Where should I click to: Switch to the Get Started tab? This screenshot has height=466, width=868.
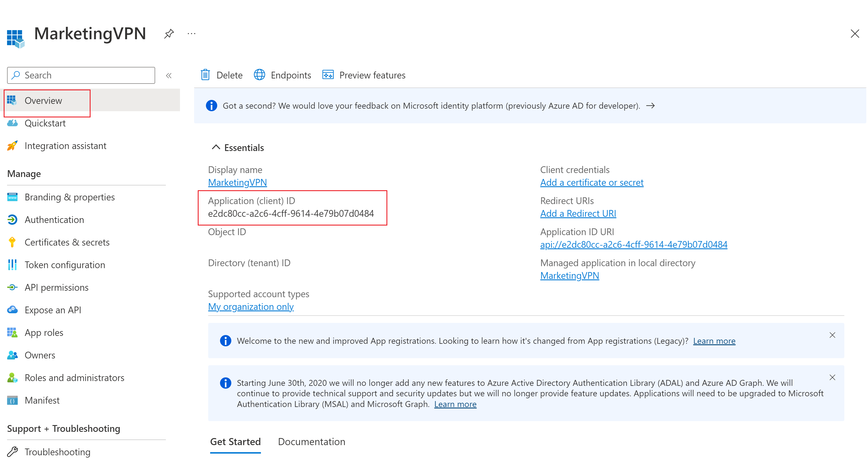coord(235,442)
